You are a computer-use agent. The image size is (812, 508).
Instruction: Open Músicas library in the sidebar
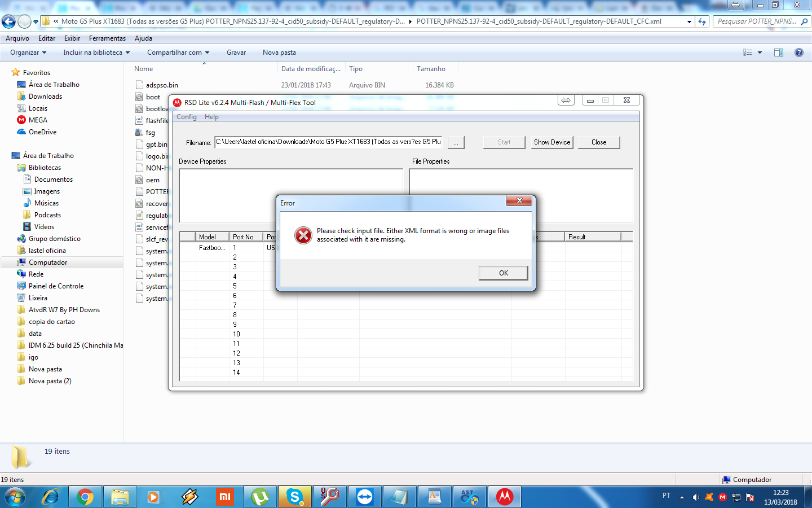[x=46, y=203]
